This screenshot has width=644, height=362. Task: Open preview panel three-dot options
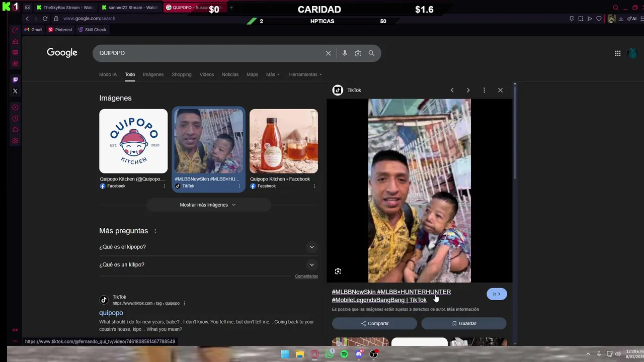[x=484, y=90]
